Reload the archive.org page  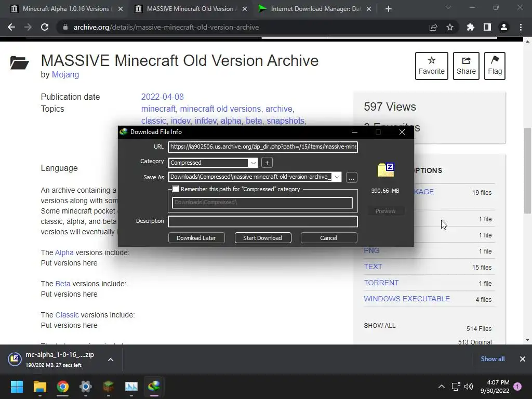pos(45,27)
